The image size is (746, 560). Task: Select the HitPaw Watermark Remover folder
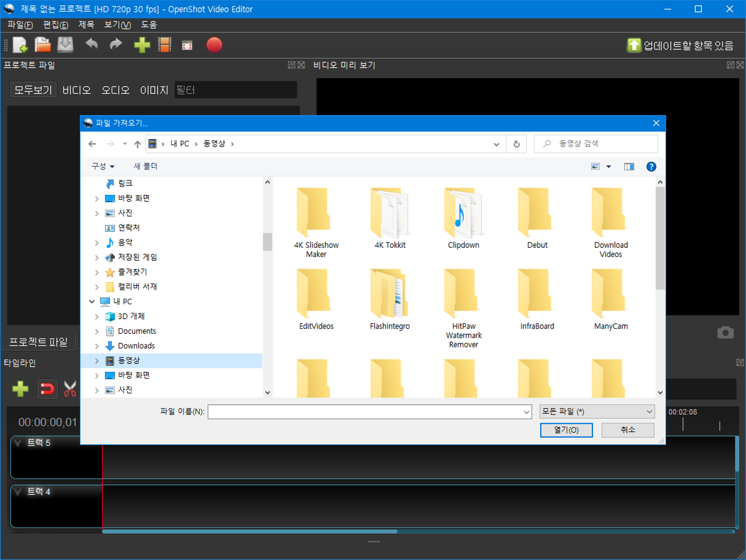pos(463,308)
